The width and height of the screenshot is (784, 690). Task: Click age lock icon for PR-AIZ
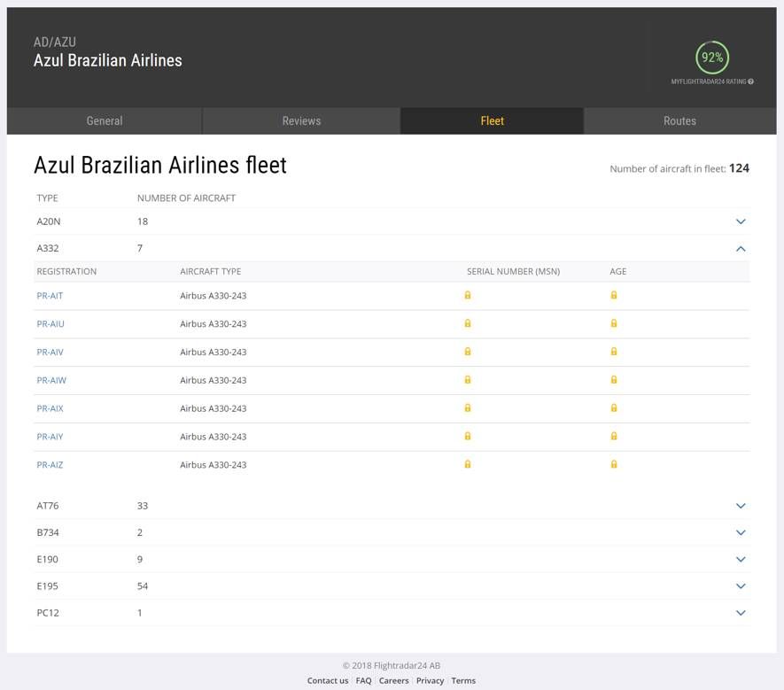coord(614,464)
